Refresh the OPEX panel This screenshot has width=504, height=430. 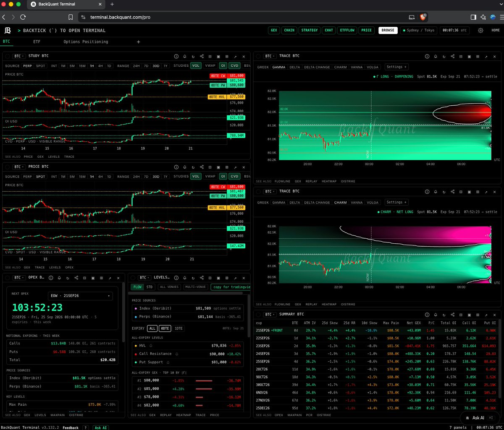pyautogui.click(x=68, y=278)
